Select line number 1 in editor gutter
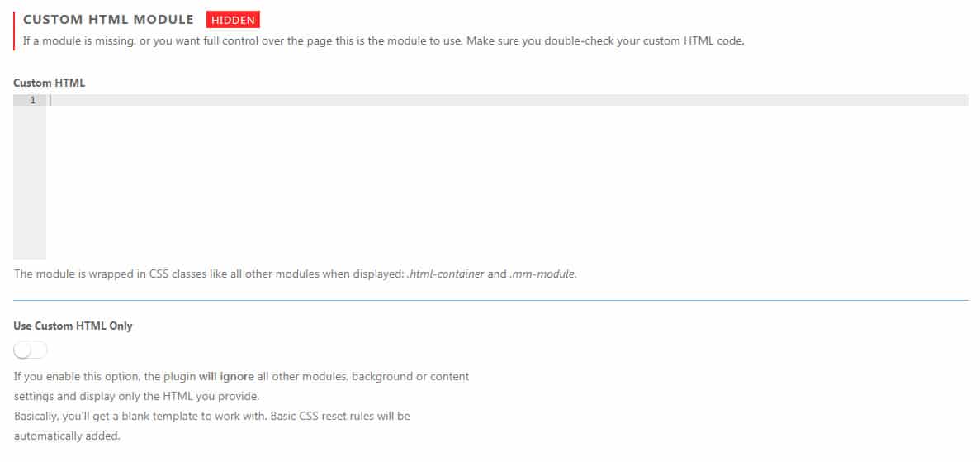 (32, 100)
